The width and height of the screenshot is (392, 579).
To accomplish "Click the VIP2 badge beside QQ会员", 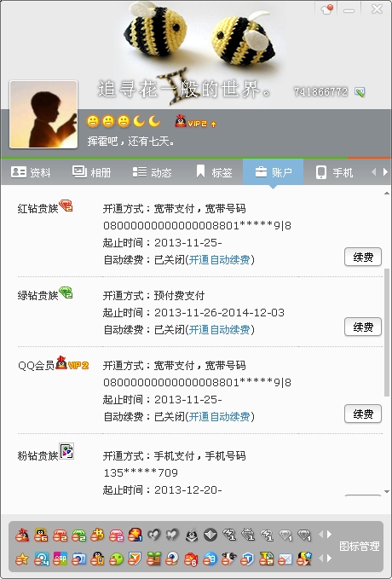I will pos(72,364).
